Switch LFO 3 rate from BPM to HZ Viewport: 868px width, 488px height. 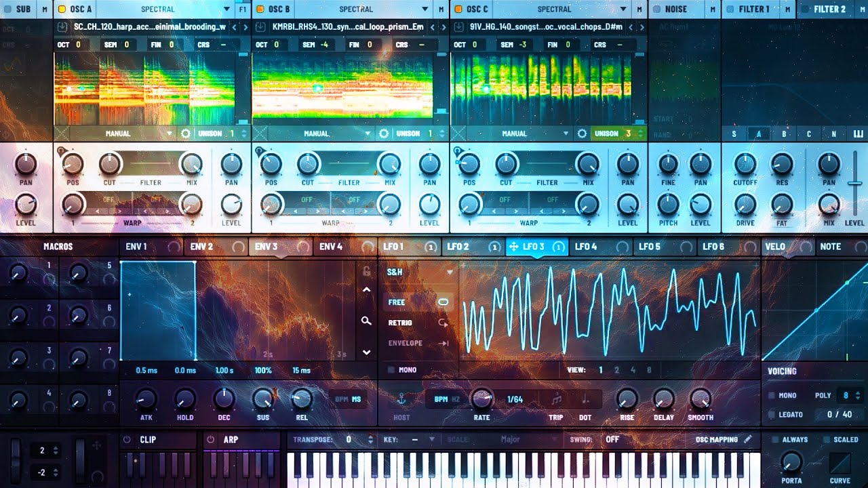pyautogui.click(x=454, y=399)
